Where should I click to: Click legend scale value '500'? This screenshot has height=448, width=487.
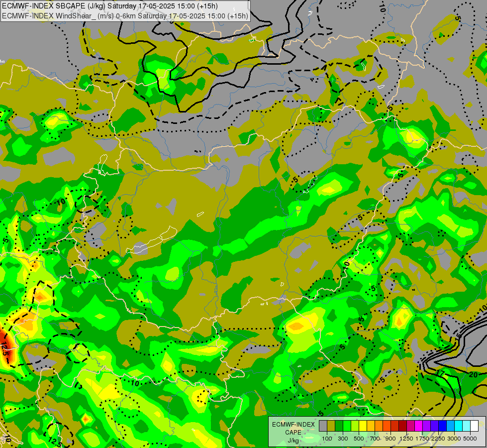pos(359,439)
